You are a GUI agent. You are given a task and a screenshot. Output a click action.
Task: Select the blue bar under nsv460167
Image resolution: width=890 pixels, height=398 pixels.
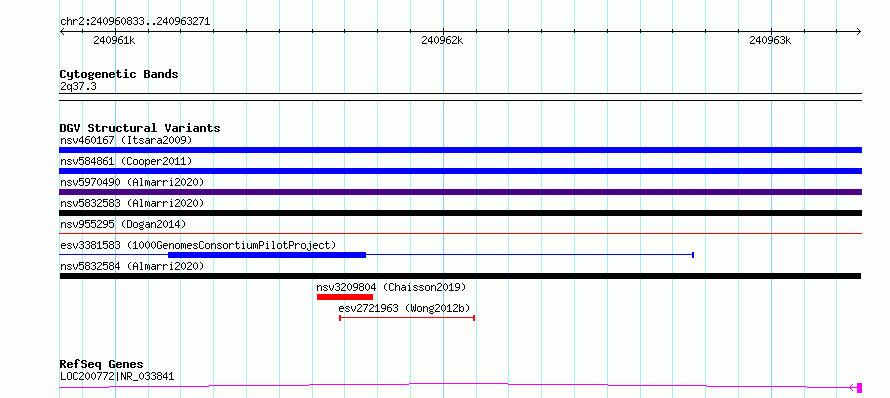460,150
